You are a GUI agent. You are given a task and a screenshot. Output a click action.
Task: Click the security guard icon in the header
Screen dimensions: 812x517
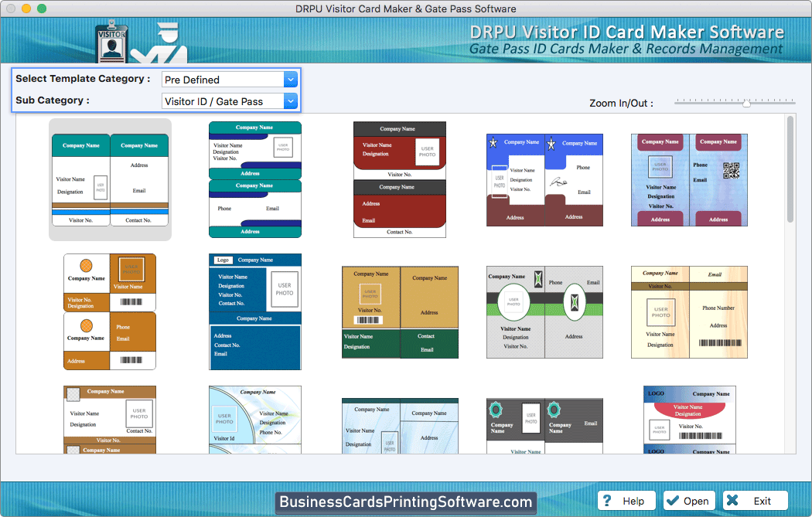(x=159, y=43)
